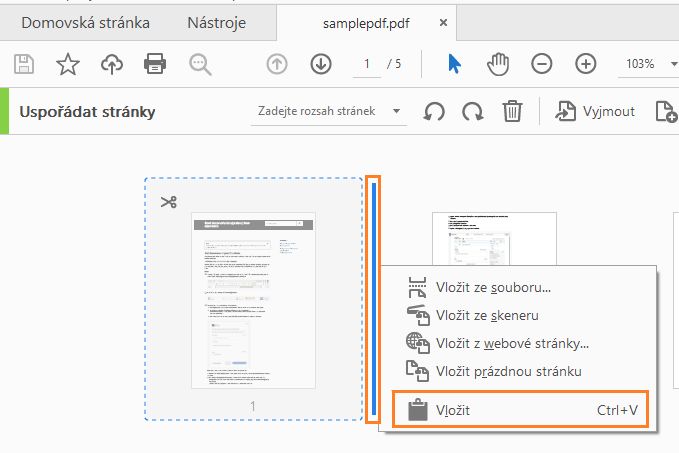Image resolution: width=679 pixels, height=453 pixels.
Task: Click the insert page icon with plus
Action: tap(666, 111)
